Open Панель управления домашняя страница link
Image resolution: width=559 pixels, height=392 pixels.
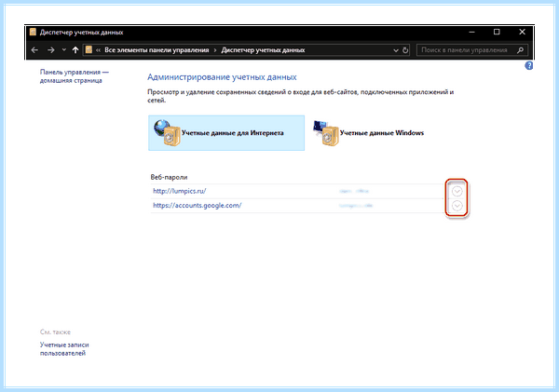75,76
